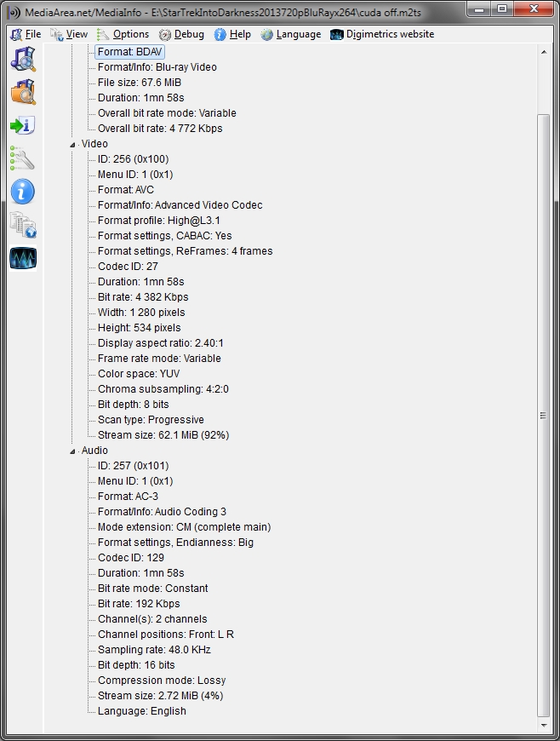This screenshot has height=741, width=560.
Task: Select 'Bit rate: 192 Kbps' row
Action: (x=139, y=604)
